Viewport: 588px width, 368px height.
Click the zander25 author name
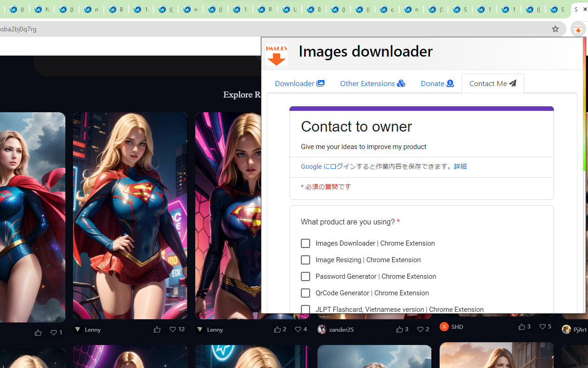341,329
